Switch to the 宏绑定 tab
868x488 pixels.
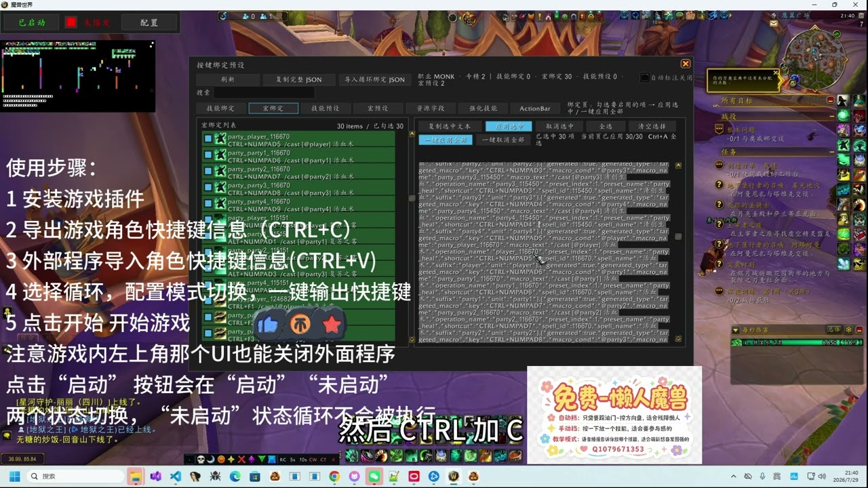[x=273, y=108]
